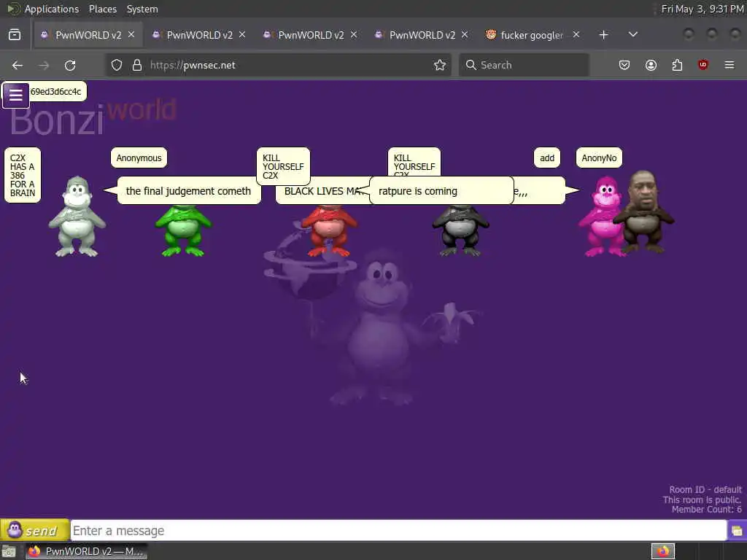Open the System menu

[142, 9]
